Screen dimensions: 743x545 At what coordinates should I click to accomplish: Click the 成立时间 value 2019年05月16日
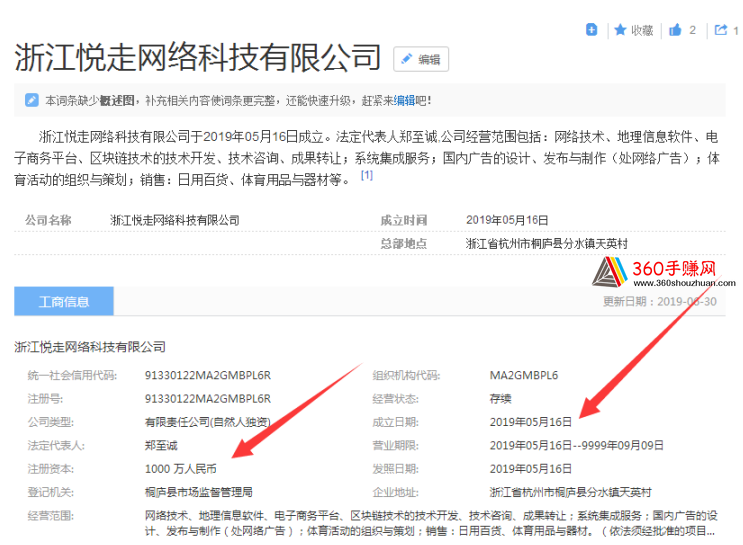tap(507, 220)
